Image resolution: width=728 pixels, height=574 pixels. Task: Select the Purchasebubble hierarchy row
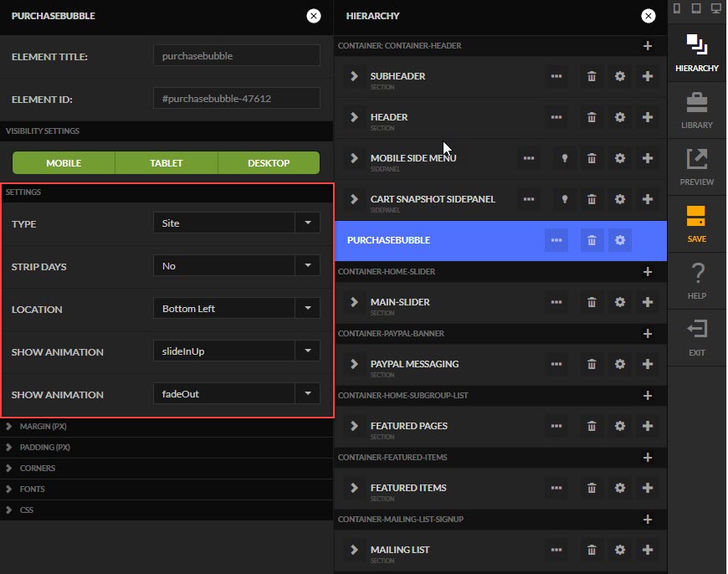(500, 240)
